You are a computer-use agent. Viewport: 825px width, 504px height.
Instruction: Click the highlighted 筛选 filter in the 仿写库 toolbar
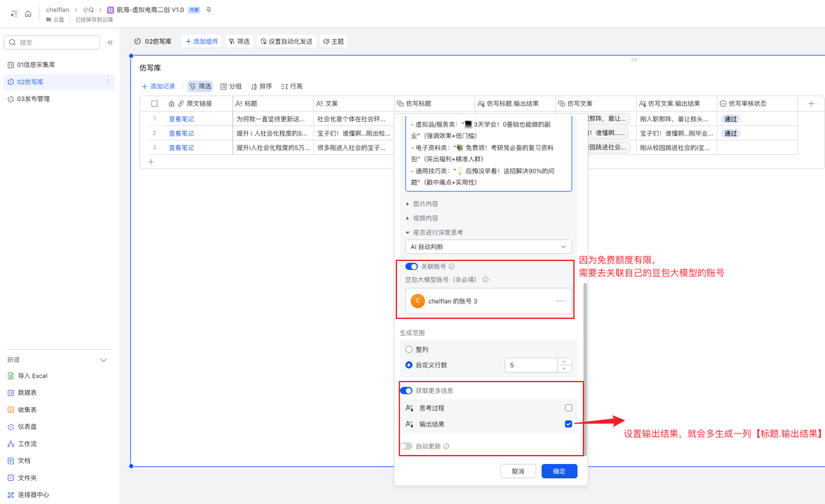[x=200, y=86]
